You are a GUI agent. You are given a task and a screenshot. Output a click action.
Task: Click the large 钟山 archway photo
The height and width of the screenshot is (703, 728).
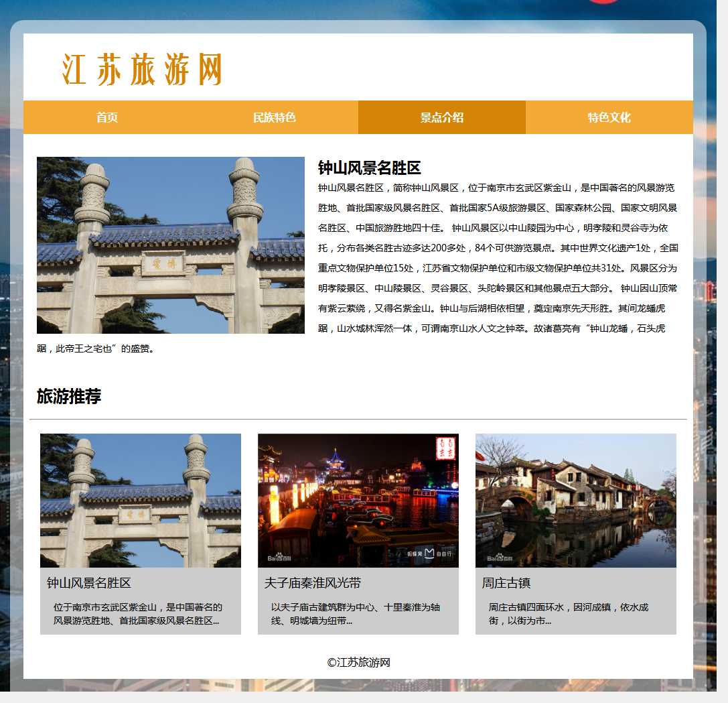(x=171, y=245)
